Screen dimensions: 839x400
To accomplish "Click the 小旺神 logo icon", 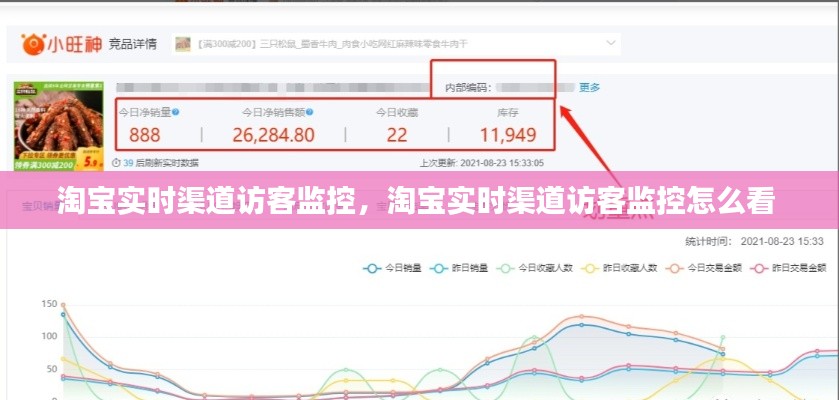I will point(33,45).
